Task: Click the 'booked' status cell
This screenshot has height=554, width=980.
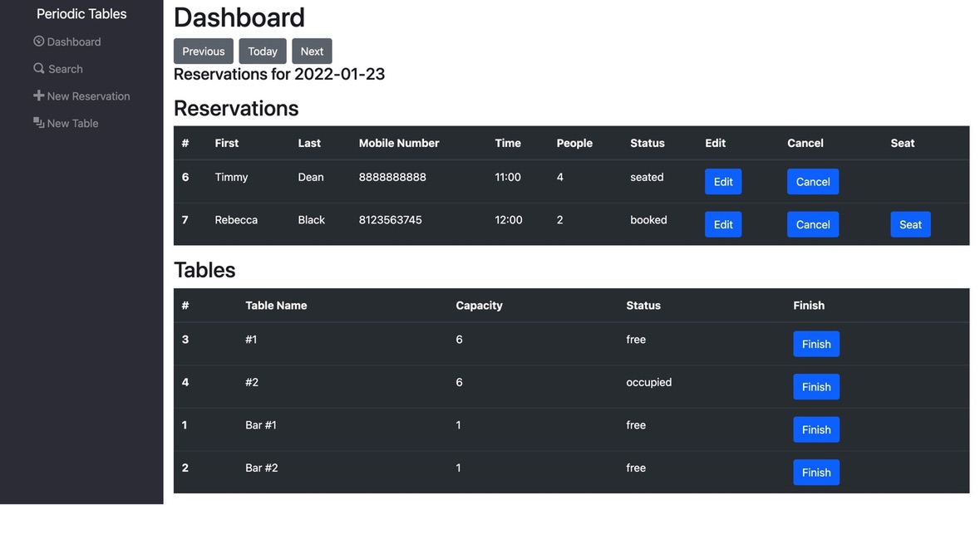Action: coord(648,220)
